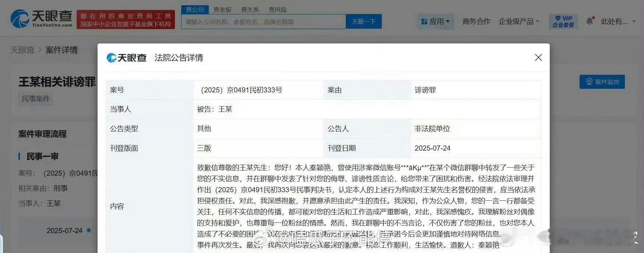Select the 查关系 search tab

click(250, 10)
